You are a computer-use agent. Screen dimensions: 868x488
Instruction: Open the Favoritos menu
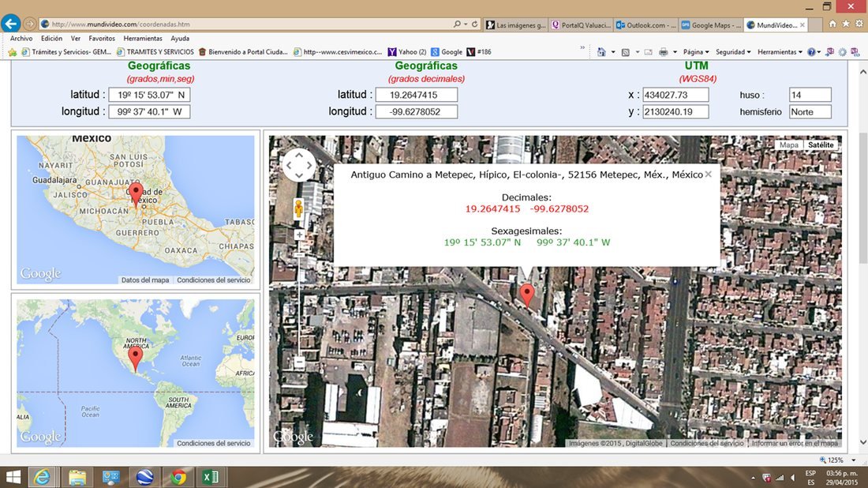tap(102, 38)
